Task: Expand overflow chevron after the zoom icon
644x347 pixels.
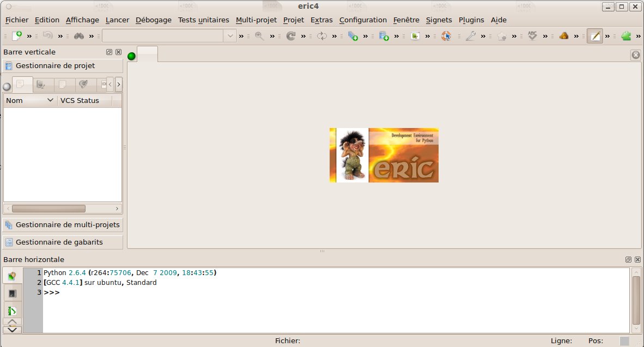Action: [x=272, y=36]
